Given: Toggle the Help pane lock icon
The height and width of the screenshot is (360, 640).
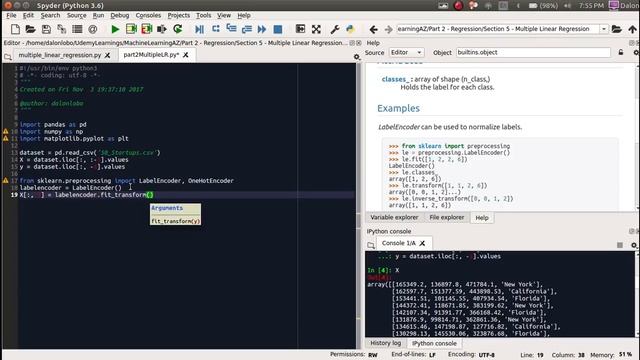Looking at the screenshot, I should [x=621, y=52].
